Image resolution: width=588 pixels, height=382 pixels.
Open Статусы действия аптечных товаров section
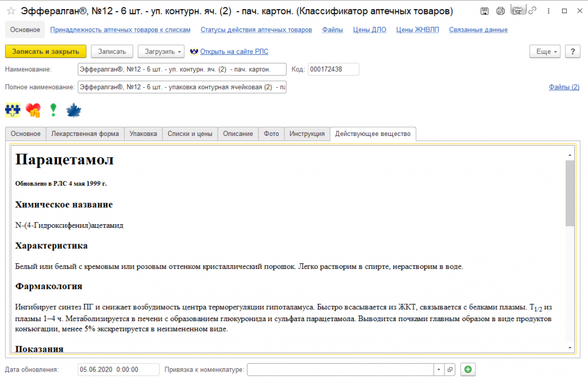256,30
